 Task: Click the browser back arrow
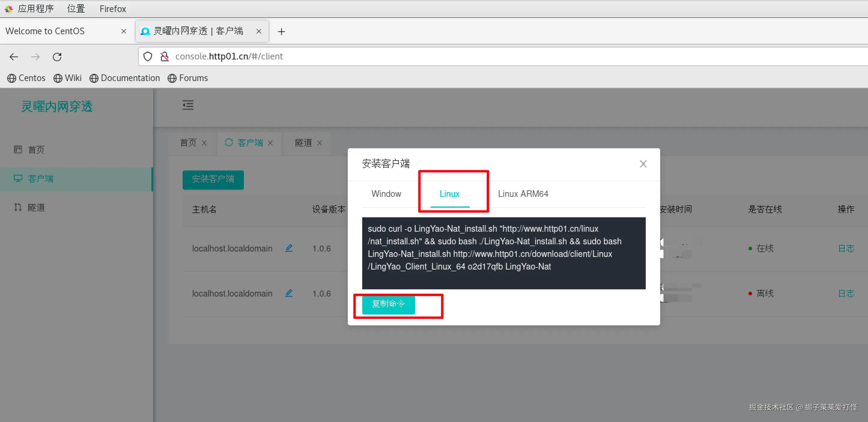click(x=14, y=57)
